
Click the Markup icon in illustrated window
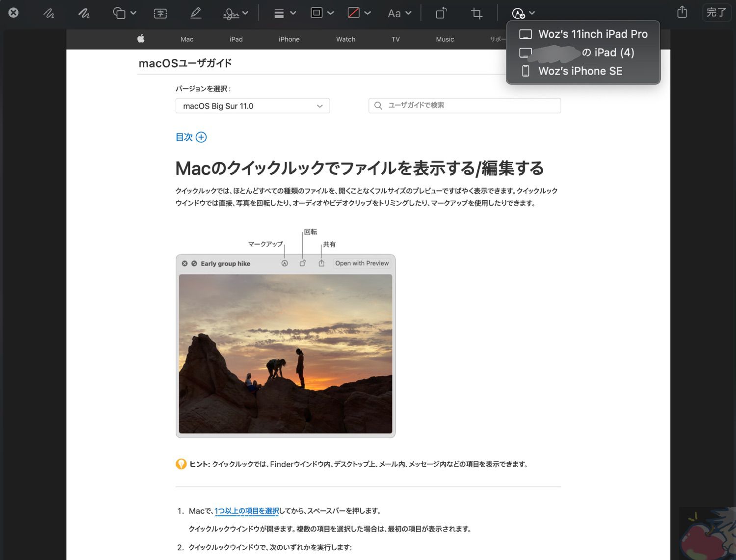pyautogui.click(x=285, y=264)
